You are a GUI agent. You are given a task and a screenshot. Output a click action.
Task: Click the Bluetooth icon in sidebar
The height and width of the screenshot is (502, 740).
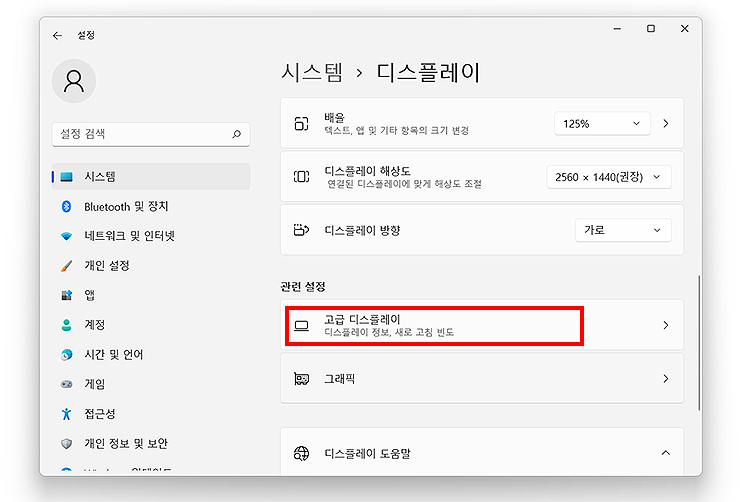tap(67, 207)
